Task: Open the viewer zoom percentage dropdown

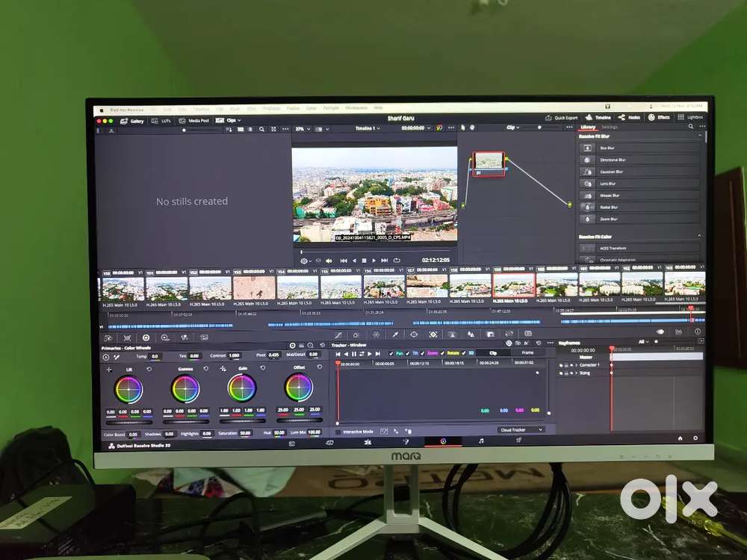Action: click(303, 128)
